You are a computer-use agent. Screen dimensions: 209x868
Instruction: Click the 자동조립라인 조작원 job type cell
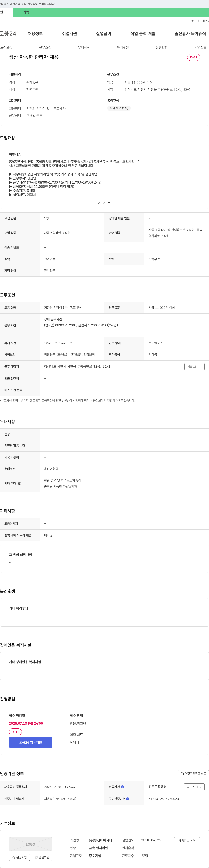(57, 233)
